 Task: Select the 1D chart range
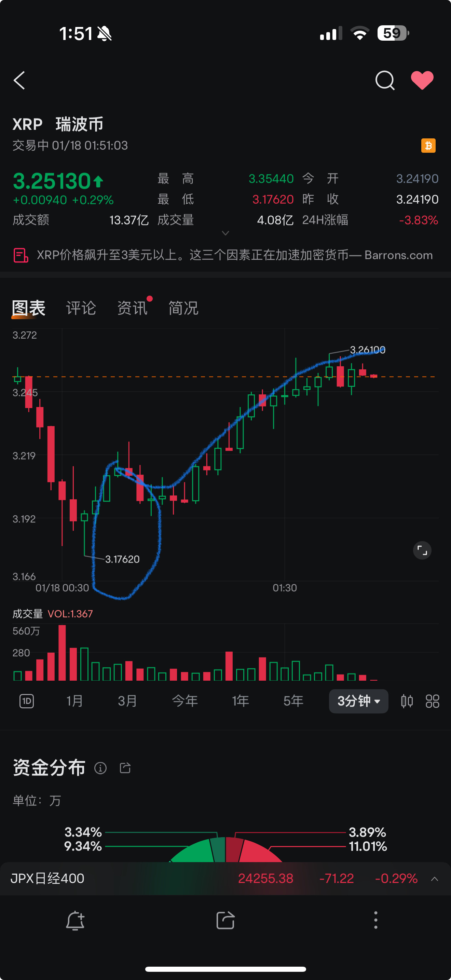(x=27, y=701)
